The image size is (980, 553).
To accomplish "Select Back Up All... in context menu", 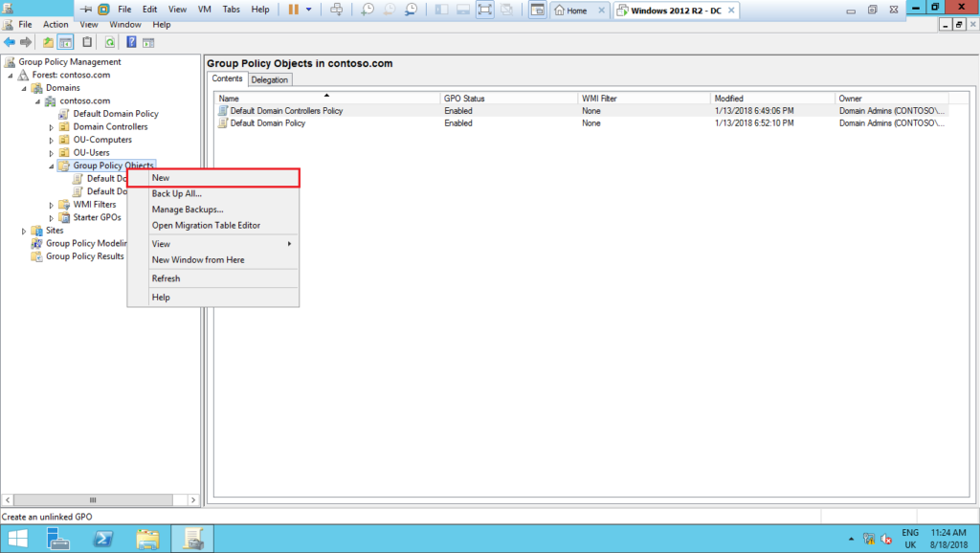I will (x=213, y=193).
